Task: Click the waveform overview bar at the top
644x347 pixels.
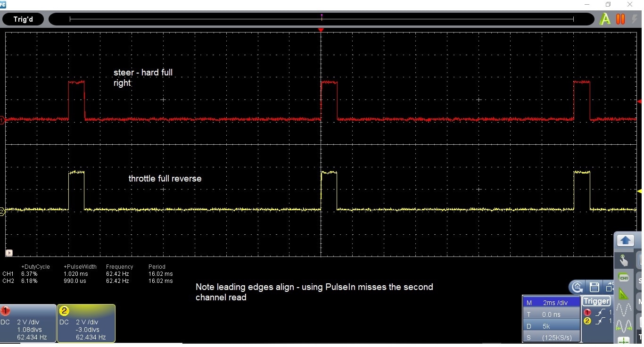Action: (322, 19)
